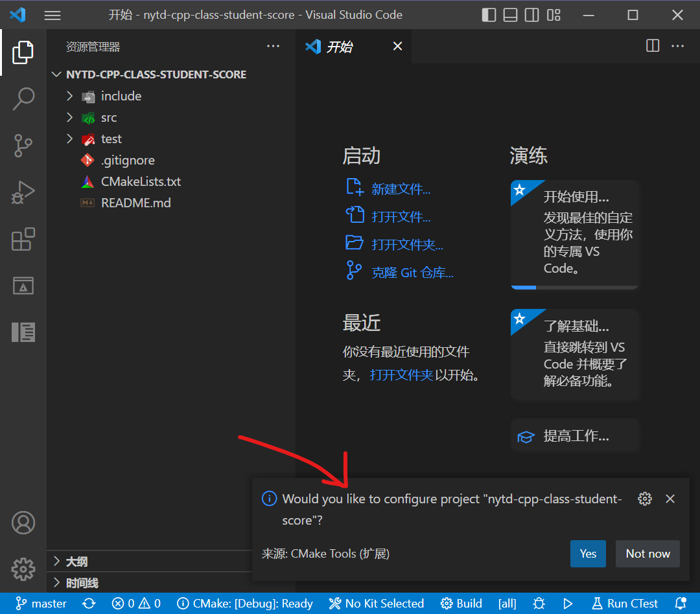
Task: Click the 开始使用 walkthrough progress bar card
Action: pos(574,234)
